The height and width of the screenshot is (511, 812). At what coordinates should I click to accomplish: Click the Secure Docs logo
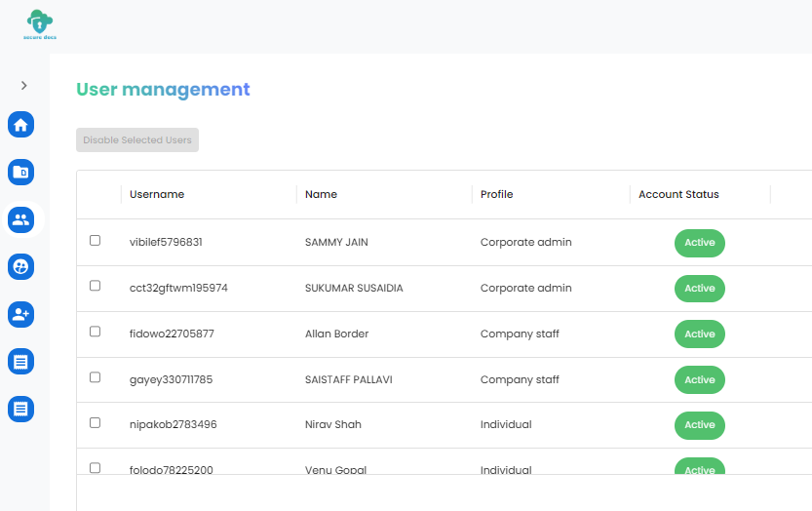point(40,24)
